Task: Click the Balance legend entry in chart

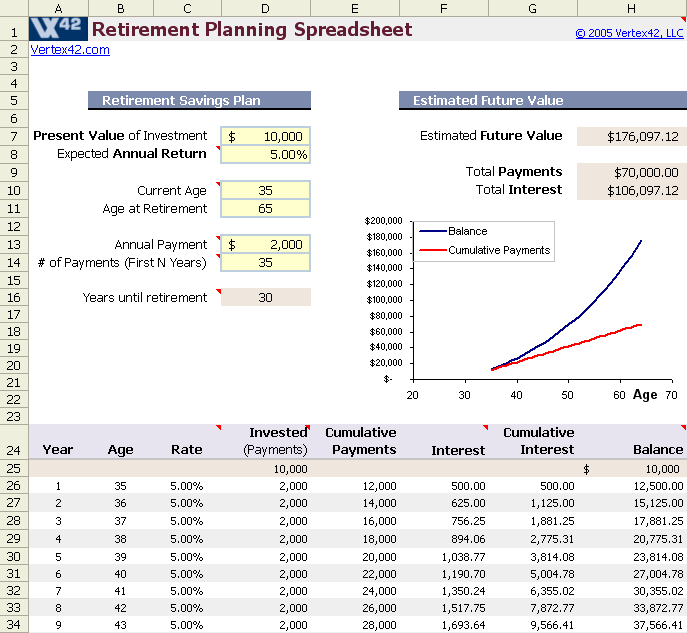Action: [453, 231]
